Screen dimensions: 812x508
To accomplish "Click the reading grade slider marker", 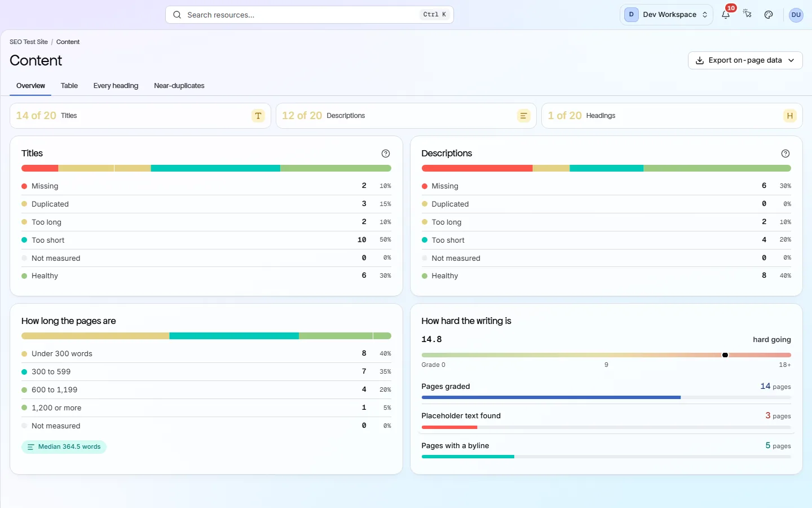I will pyautogui.click(x=725, y=355).
